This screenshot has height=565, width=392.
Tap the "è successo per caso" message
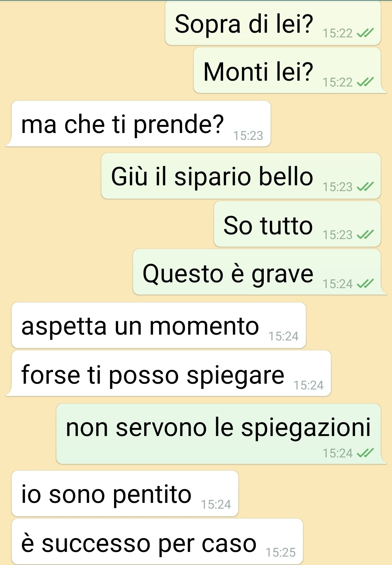click(x=157, y=541)
